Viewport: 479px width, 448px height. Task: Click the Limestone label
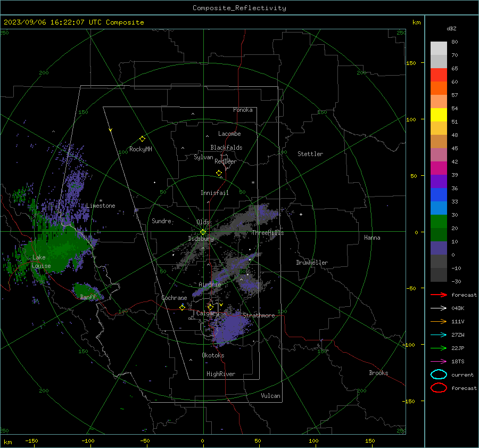pos(101,206)
